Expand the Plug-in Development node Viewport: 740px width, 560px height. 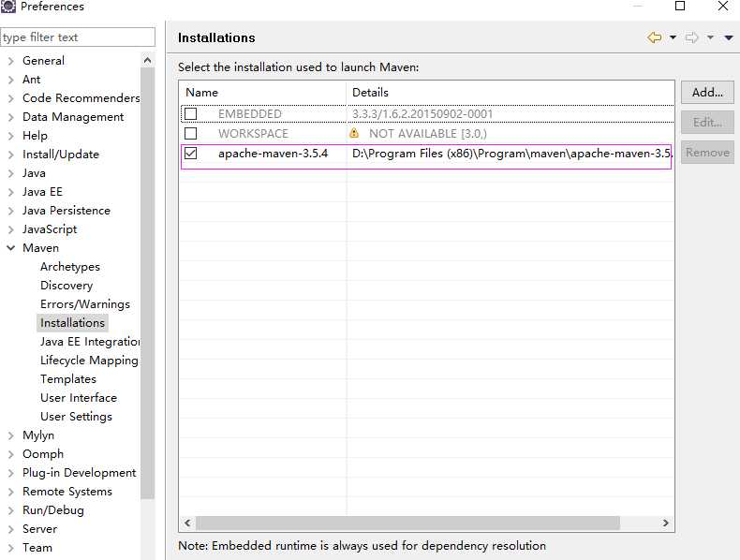pos(11,473)
